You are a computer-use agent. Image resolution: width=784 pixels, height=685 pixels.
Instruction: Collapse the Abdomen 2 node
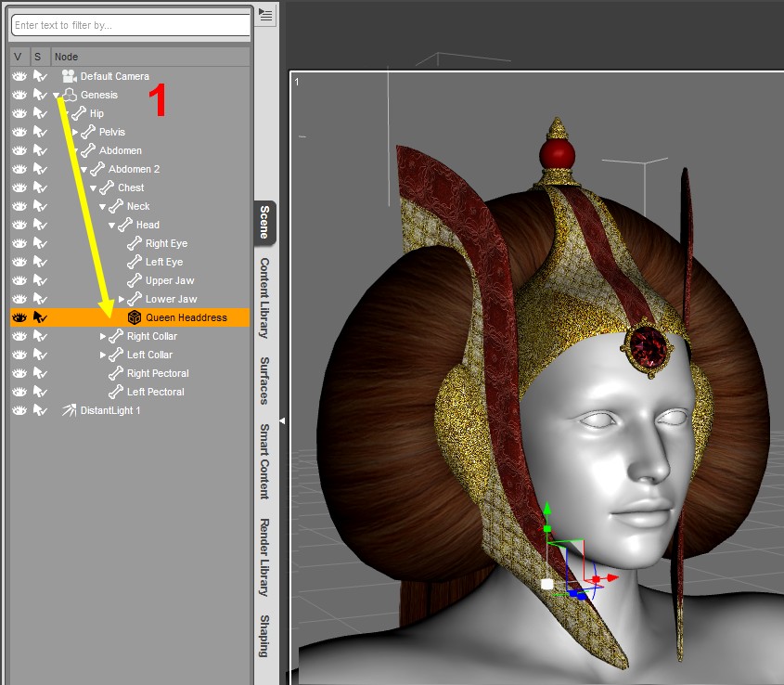84,170
